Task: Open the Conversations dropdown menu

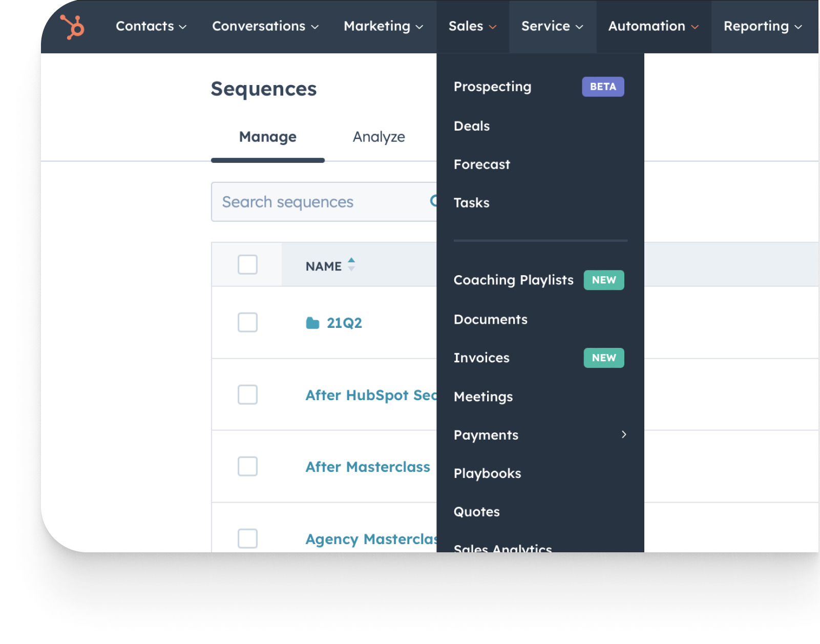Action: tap(265, 26)
